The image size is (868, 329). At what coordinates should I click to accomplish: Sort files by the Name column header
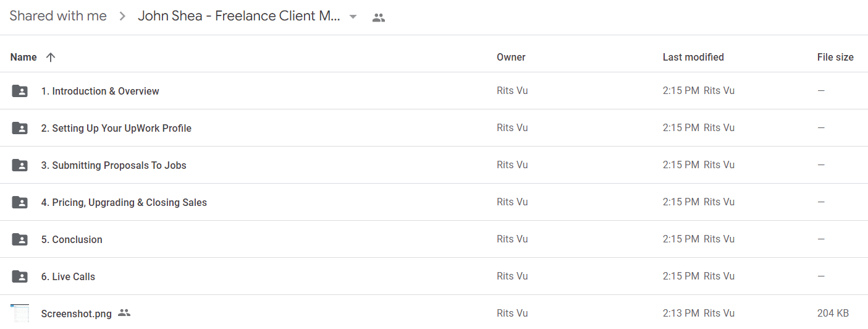[23, 57]
